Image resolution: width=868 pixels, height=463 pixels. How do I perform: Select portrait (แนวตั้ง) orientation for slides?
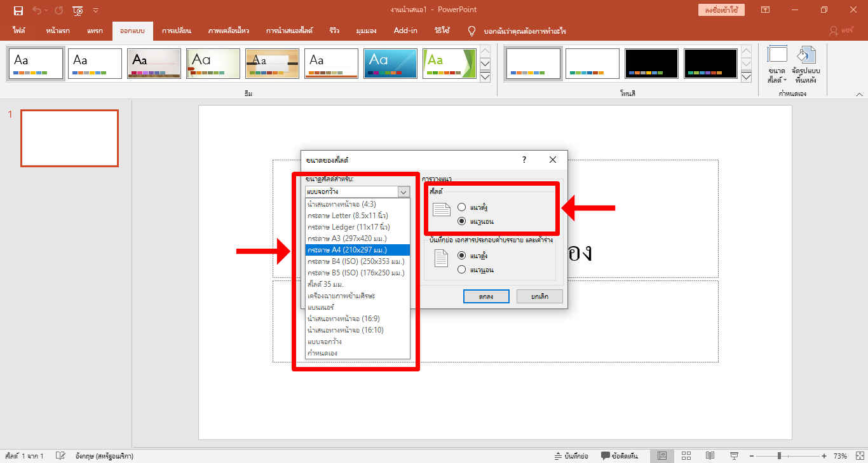461,207
